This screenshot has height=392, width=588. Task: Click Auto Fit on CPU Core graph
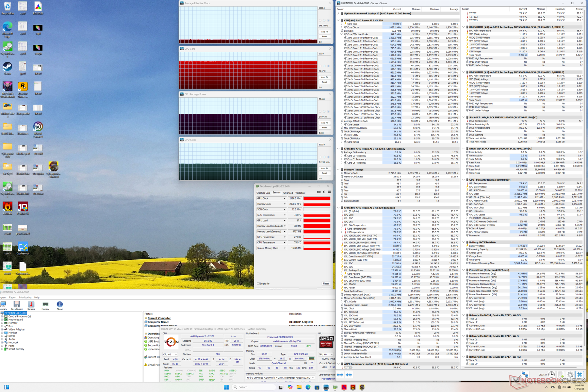coord(324,77)
